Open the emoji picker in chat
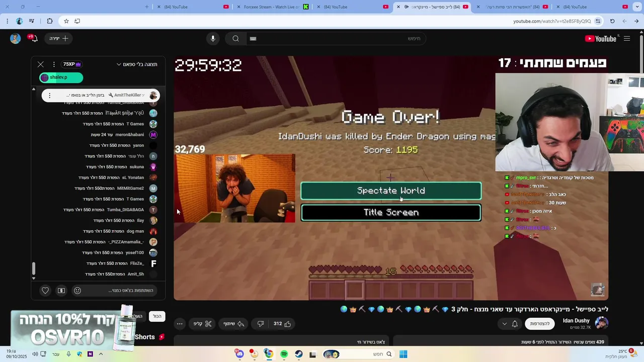The width and height of the screenshot is (644, 362). pos(77,291)
